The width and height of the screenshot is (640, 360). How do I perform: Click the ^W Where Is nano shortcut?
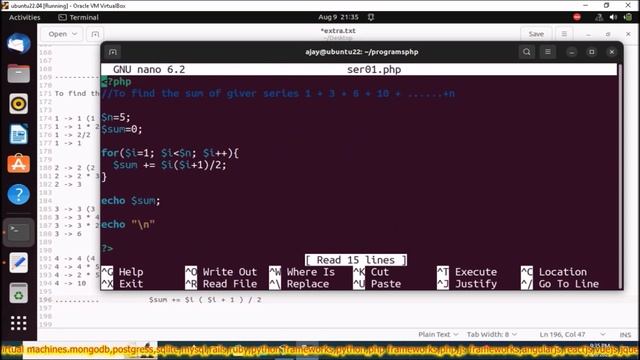tap(302, 272)
